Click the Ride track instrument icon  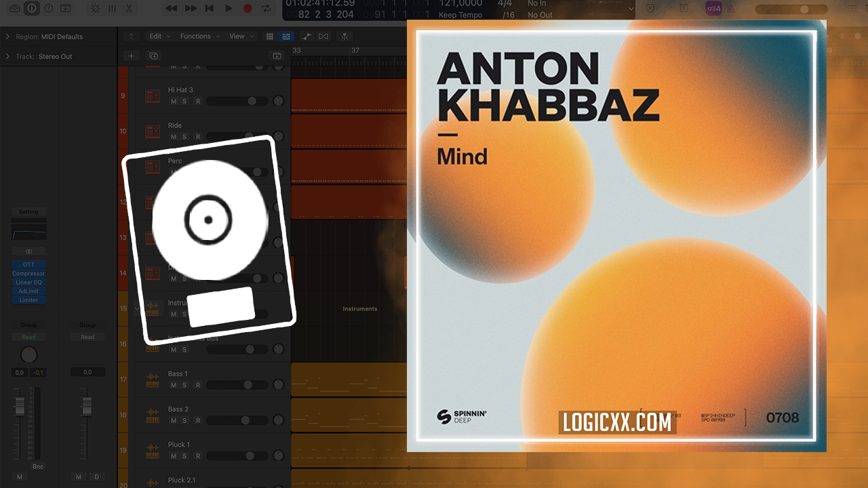(x=153, y=131)
